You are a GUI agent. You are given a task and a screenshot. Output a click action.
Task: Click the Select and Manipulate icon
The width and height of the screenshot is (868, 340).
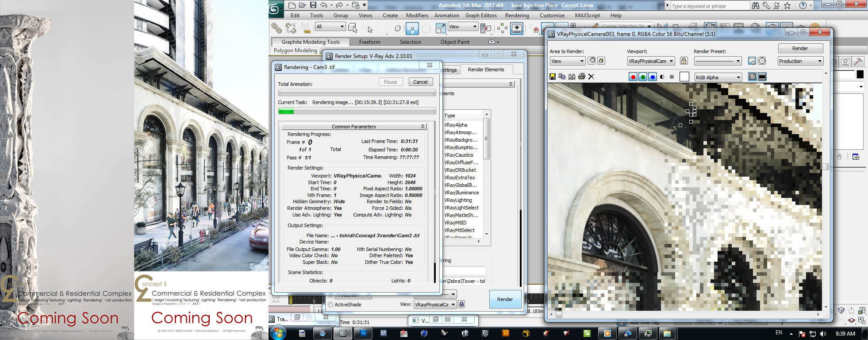[517, 29]
